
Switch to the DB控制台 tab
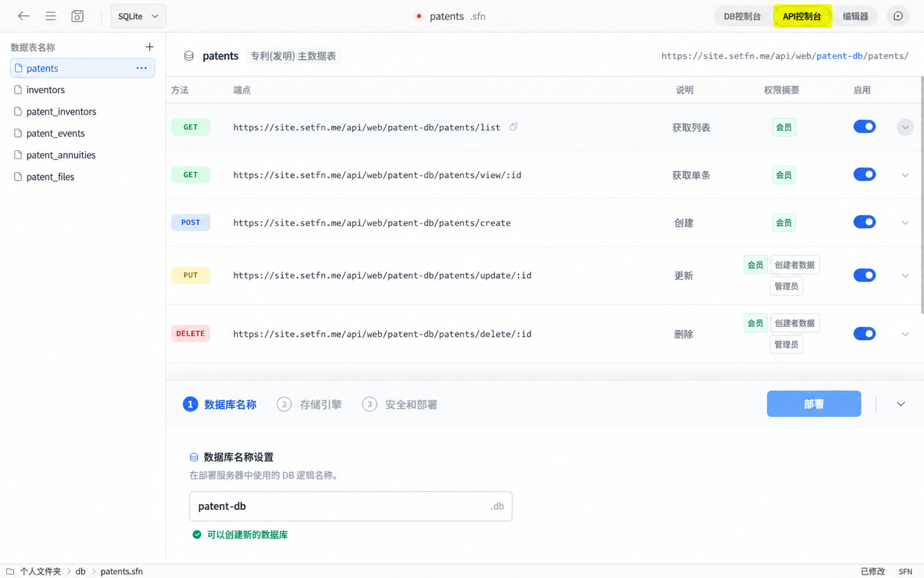pyautogui.click(x=742, y=16)
